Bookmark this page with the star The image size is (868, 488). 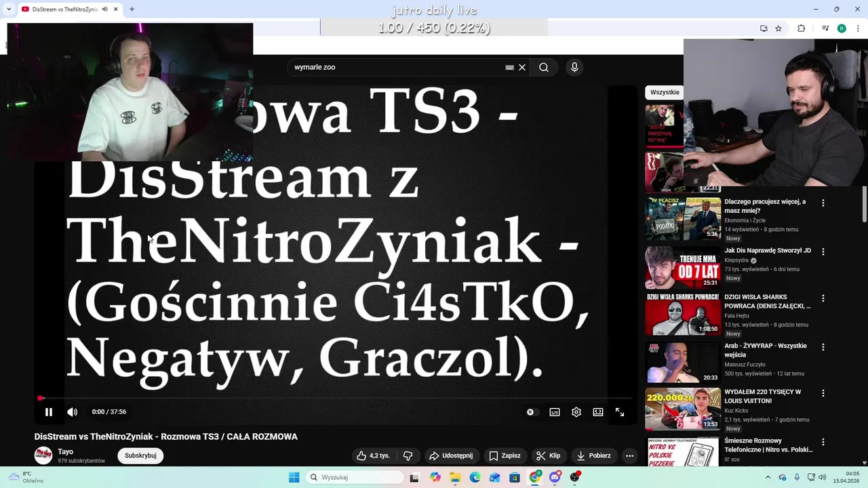(x=778, y=28)
